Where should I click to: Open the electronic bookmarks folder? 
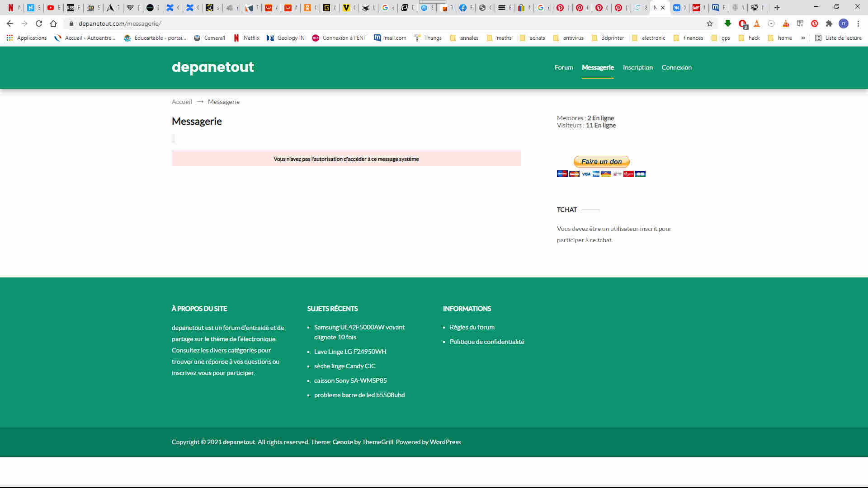coord(648,38)
